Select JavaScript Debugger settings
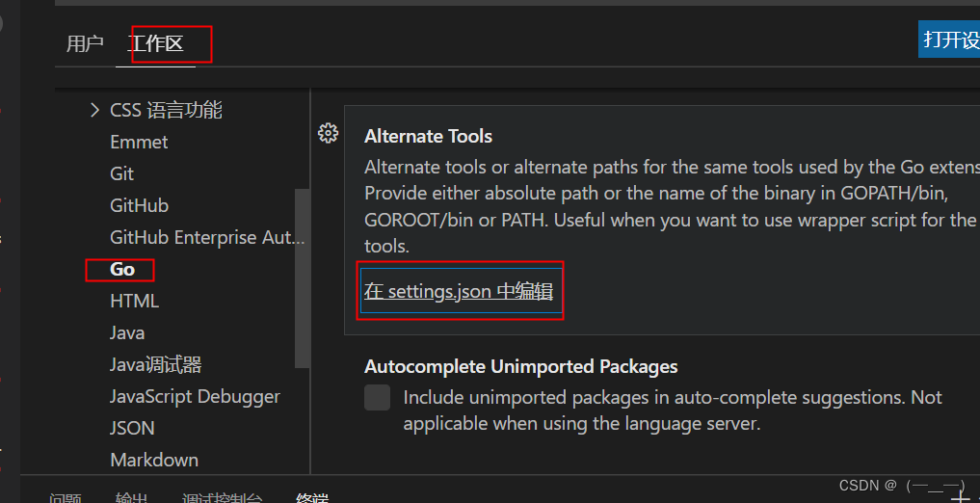 (x=195, y=396)
